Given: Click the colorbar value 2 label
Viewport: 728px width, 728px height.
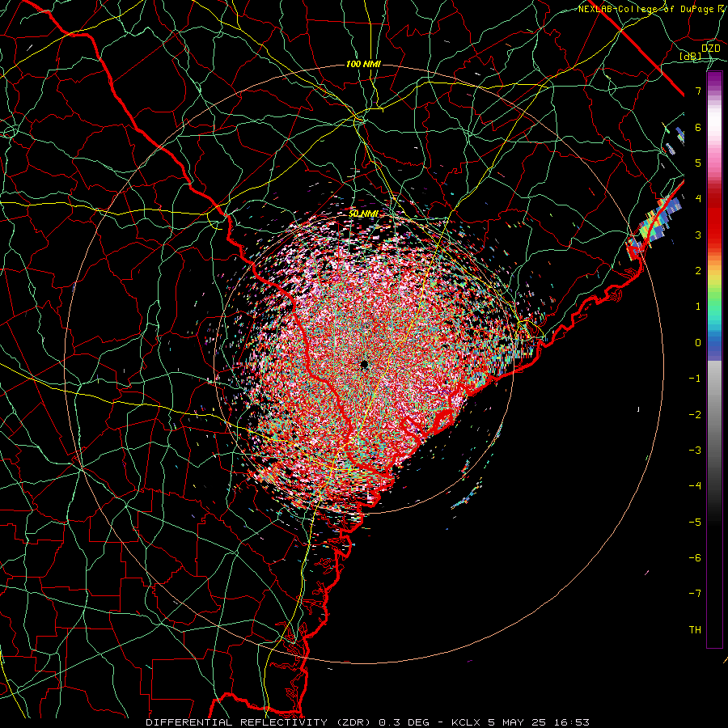Looking at the screenshot, I should click(698, 271).
